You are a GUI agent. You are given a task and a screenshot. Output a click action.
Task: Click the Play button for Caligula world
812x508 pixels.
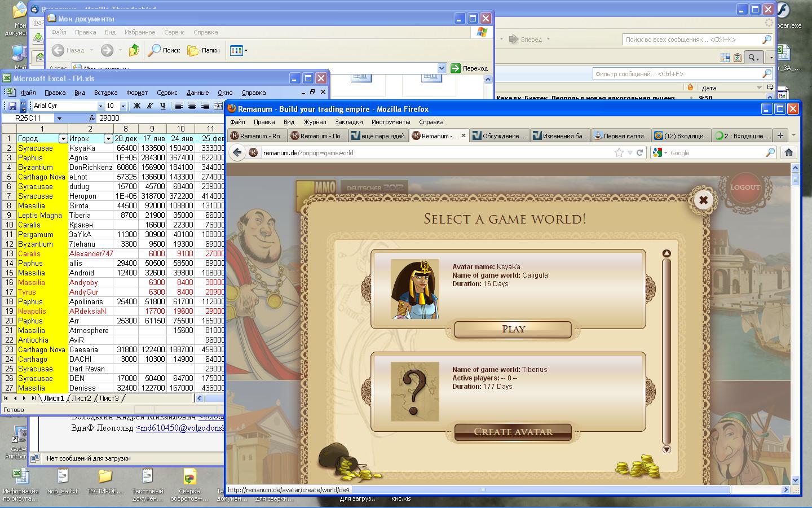513,329
